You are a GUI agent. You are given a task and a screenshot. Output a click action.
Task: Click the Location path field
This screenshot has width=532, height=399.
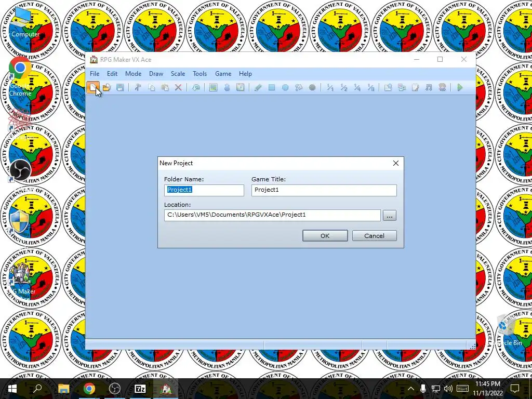[x=272, y=215]
